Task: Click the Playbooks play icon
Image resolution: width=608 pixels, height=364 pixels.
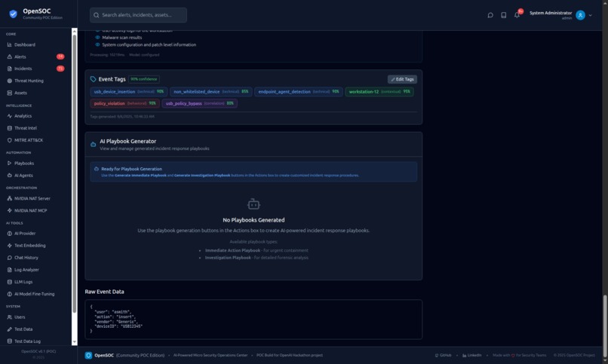Action: point(9,164)
